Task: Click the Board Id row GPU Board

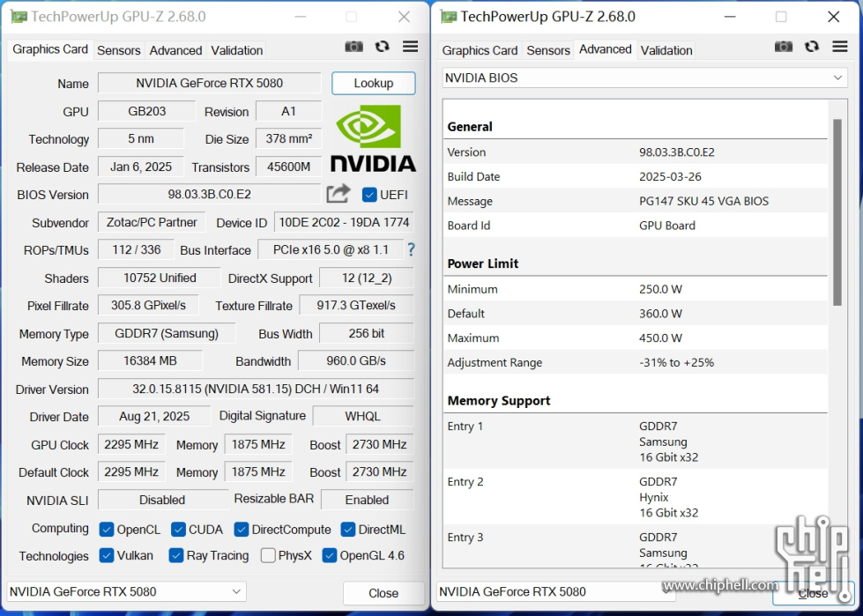Action: [636, 226]
